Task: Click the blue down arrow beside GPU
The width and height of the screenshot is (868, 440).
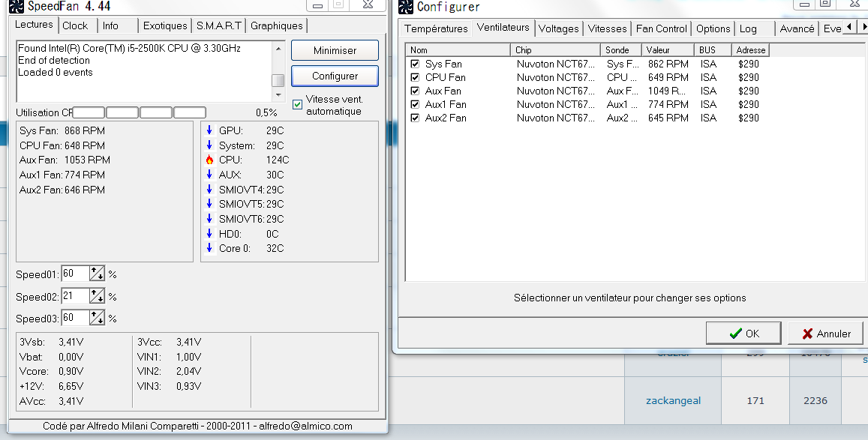Action: tap(209, 130)
